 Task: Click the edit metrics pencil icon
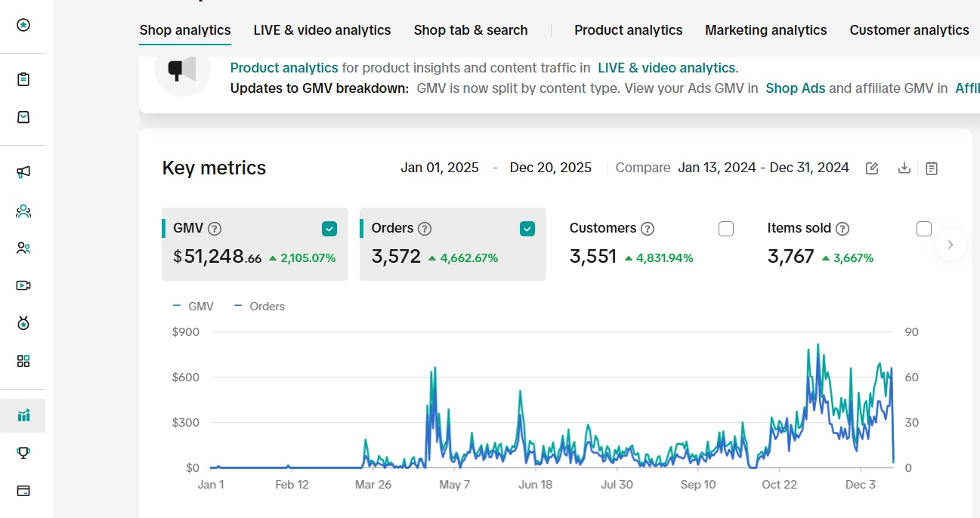(872, 168)
